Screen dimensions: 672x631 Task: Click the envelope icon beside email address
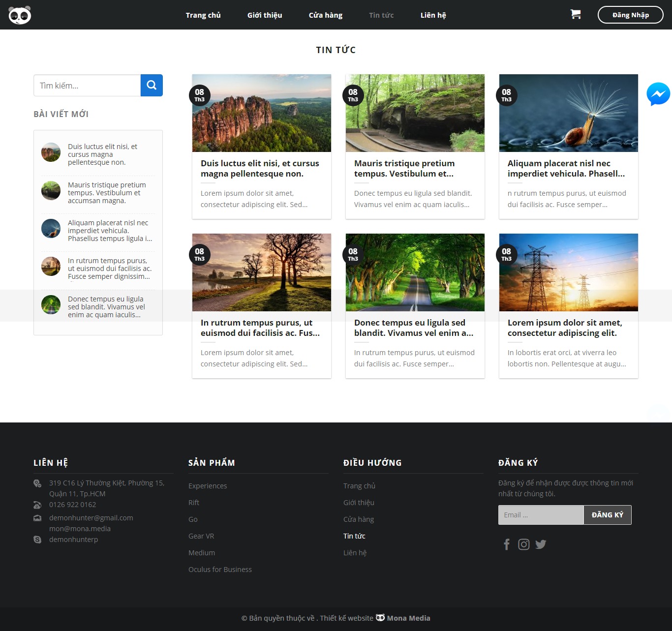[37, 518]
